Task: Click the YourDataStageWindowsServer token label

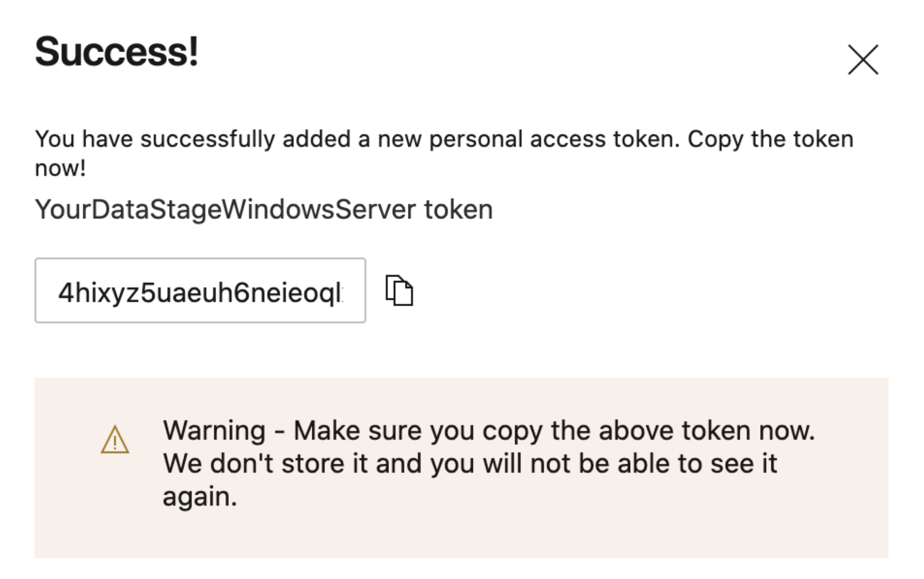Action: [x=264, y=209]
